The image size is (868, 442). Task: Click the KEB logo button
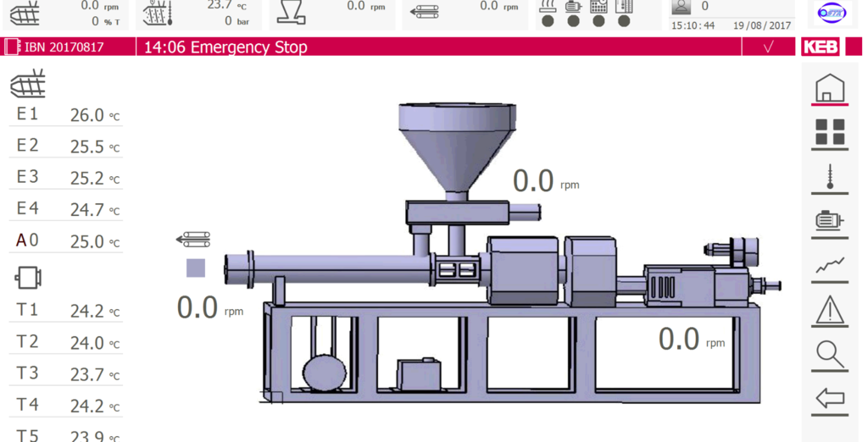[x=821, y=47]
